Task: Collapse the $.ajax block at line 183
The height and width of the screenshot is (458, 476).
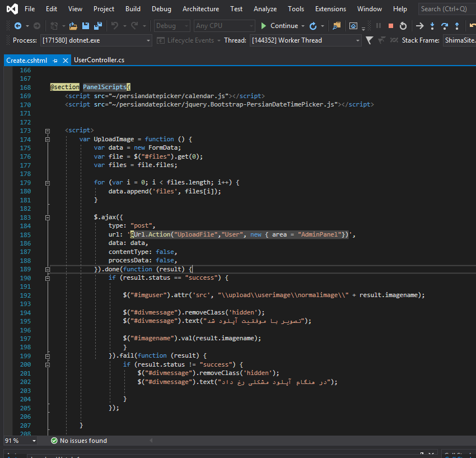Action: tap(48, 218)
